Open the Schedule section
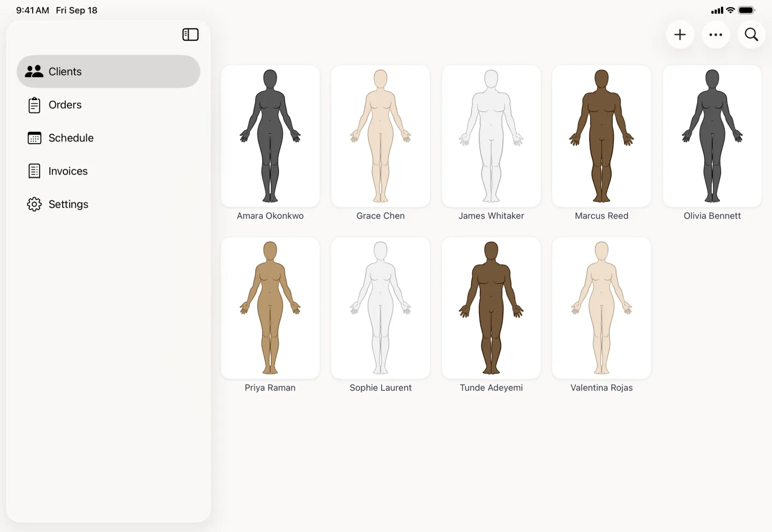 pyautogui.click(x=108, y=138)
